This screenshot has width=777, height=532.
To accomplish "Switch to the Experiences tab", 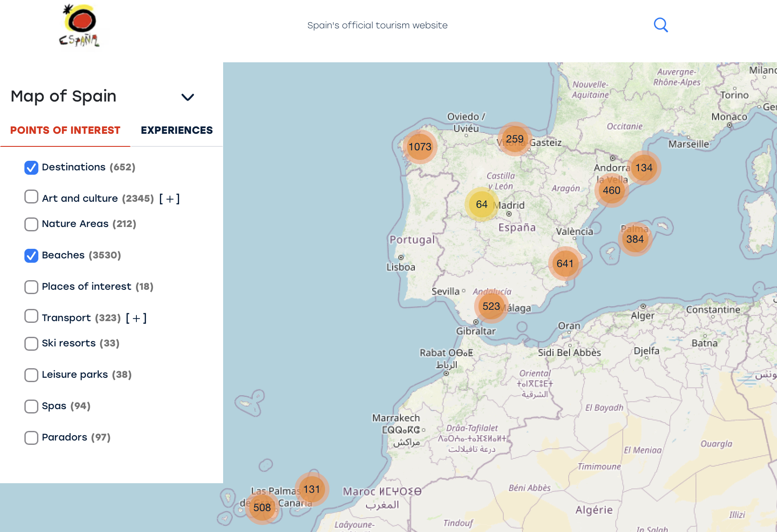I will tap(176, 130).
